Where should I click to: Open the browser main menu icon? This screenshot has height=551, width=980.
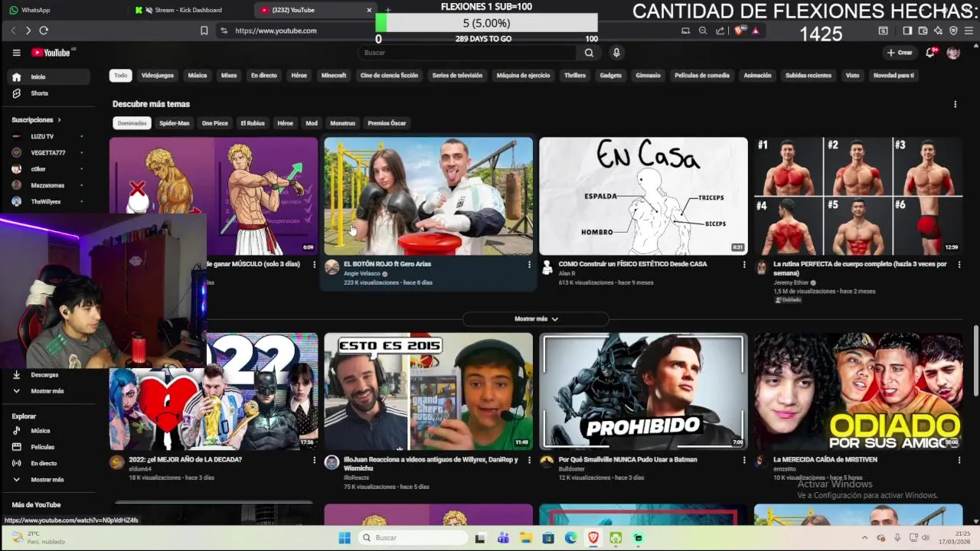point(969,31)
